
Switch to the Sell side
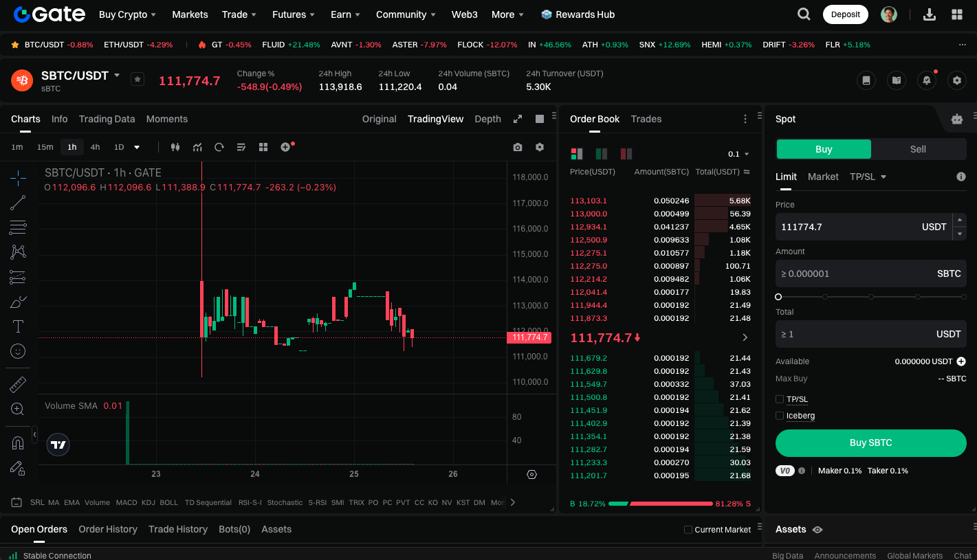(x=918, y=149)
